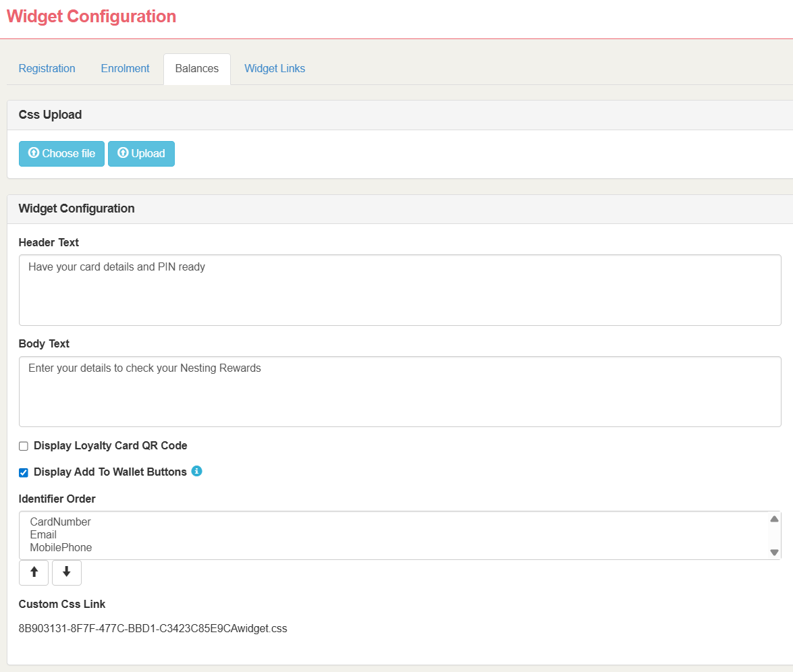The width and height of the screenshot is (793, 672).
Task: Switch to the Enrolment tab
Action: 125,69
